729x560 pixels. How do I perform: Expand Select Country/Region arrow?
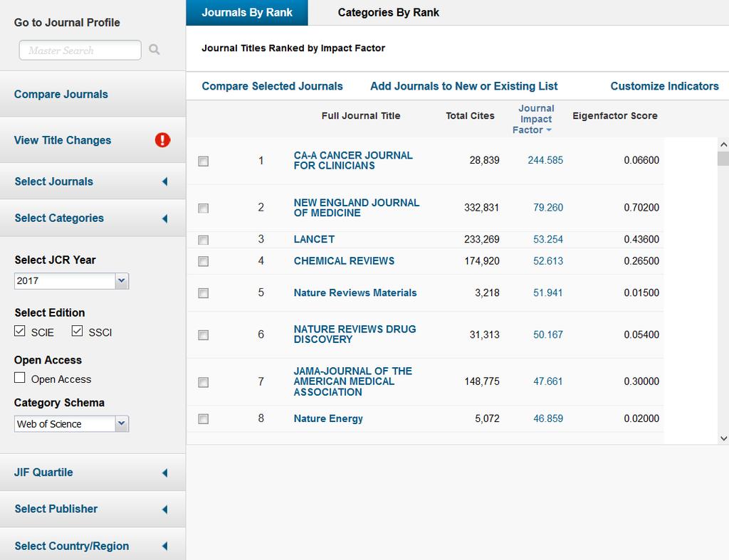pyautogui.click(x=164, y=546)
